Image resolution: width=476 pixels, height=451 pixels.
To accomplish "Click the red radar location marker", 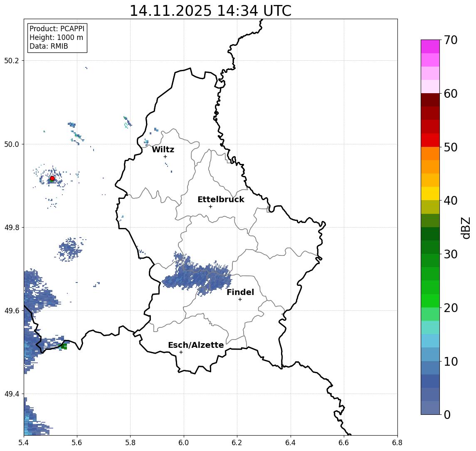I will [x=52, y=178].
